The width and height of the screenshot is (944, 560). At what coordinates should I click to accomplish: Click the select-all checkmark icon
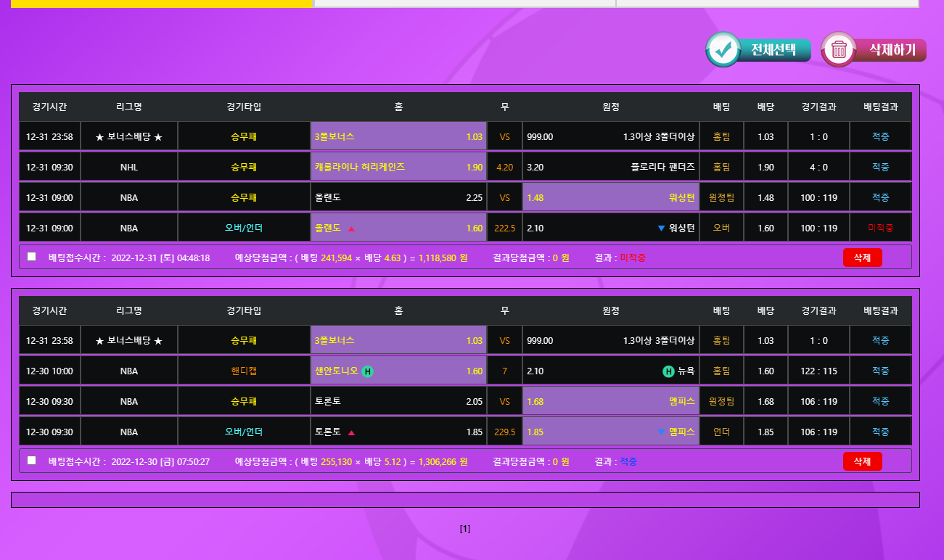click(x=723, y=49)
